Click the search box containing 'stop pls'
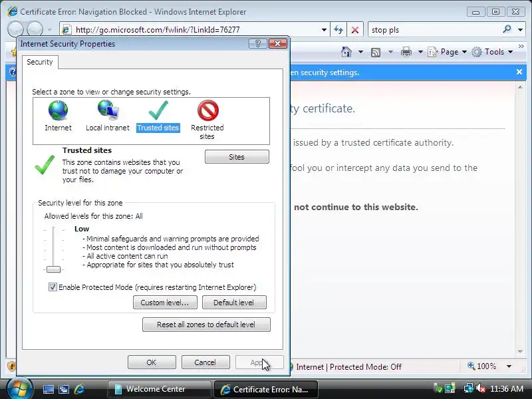Image resolution: width=532 pixels, height=399 pixels. (x=436, y=30)
